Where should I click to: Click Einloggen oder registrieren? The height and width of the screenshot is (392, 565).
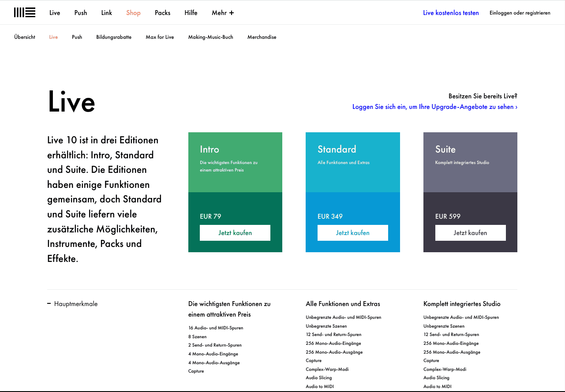pos(520,13)
